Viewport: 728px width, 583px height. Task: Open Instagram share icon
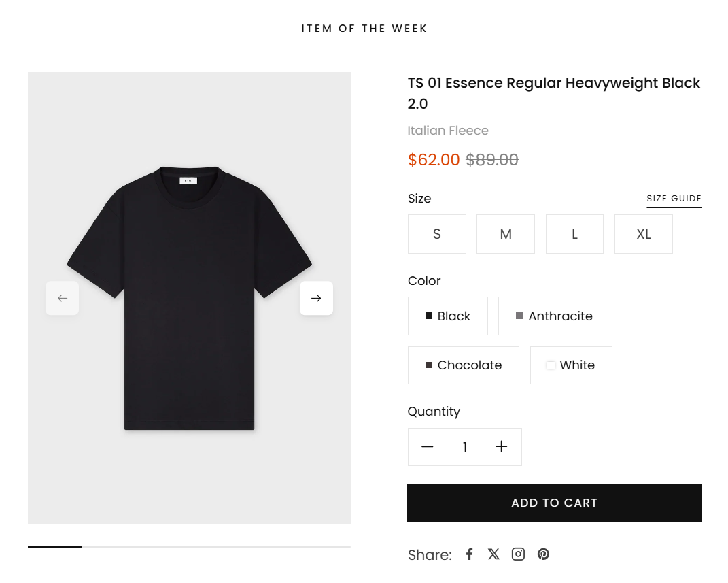tap(518, 554)
